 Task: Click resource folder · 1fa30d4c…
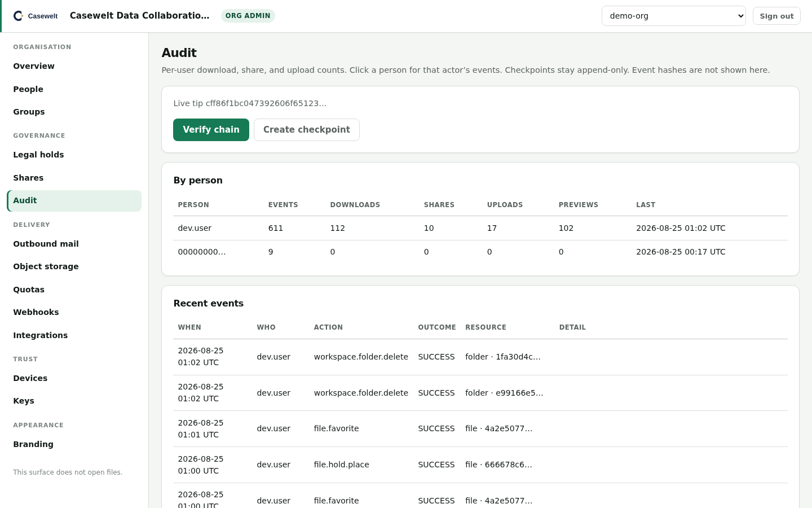tap(503, 357)
